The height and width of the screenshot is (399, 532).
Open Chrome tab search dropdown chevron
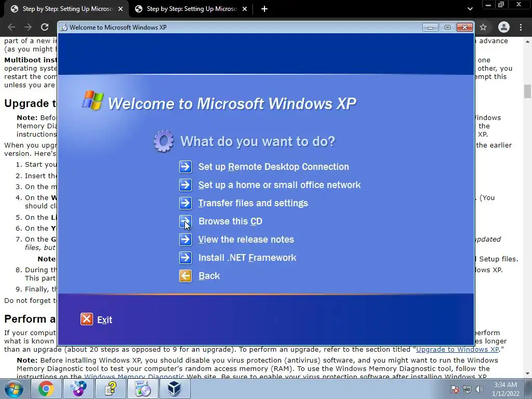tap(470, 9)
